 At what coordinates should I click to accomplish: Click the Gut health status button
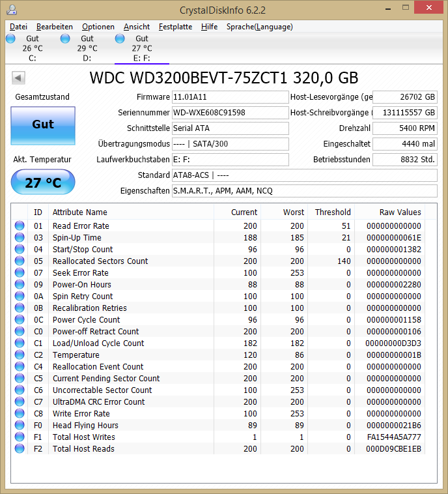coord(43,125)
